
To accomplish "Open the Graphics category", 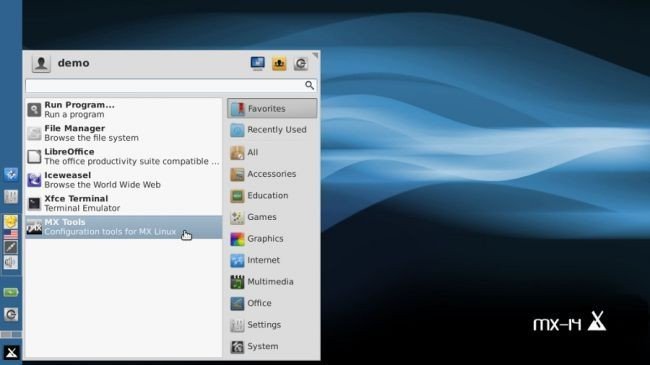I will tap(272, 238).
